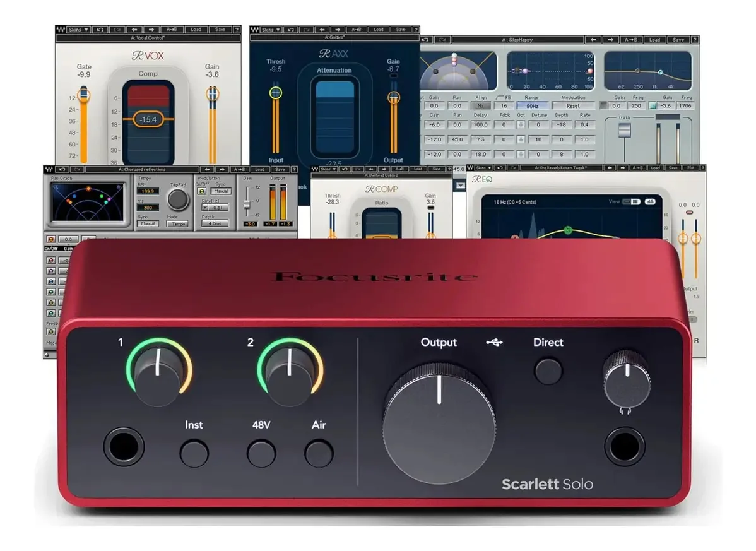Toggle Oct for the Delay 7.3 row

point(521,139)
